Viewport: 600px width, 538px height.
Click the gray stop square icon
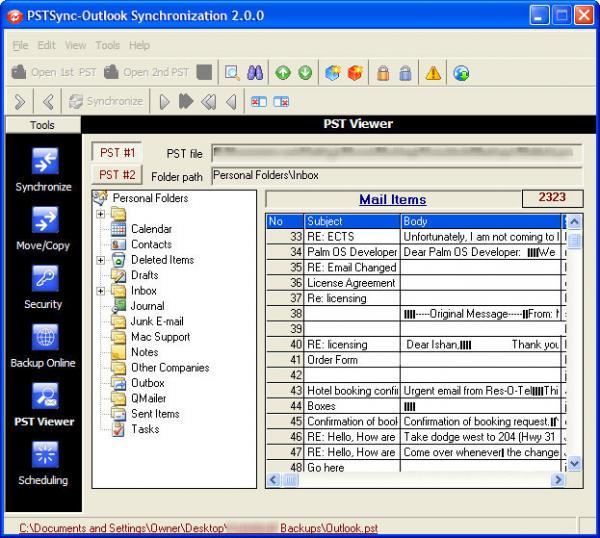click(x=204, y=72)
